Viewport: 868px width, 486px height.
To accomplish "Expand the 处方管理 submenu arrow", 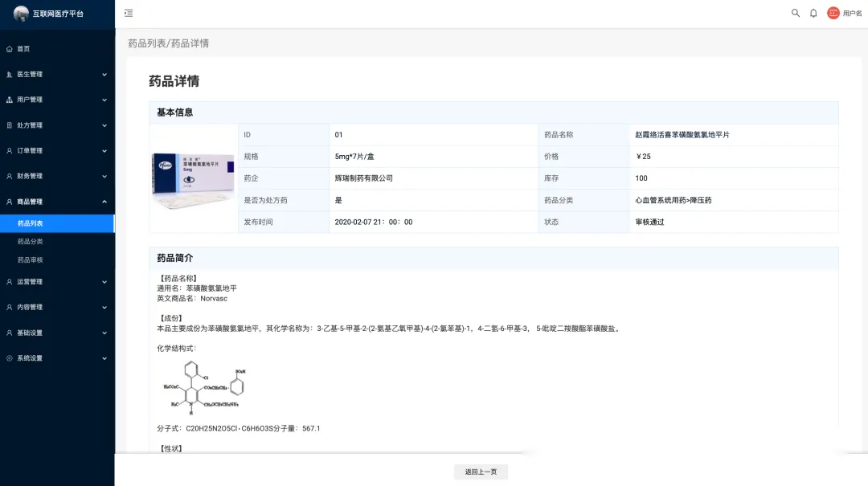I will pyautogui.click(x=104, y=125).
